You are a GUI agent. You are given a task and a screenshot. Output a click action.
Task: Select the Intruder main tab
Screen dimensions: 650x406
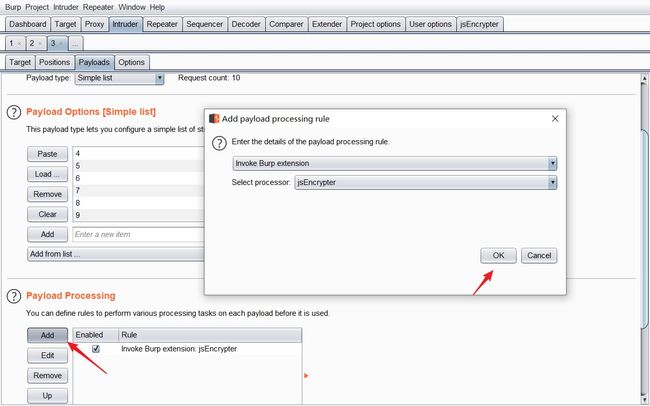(125, 24)
